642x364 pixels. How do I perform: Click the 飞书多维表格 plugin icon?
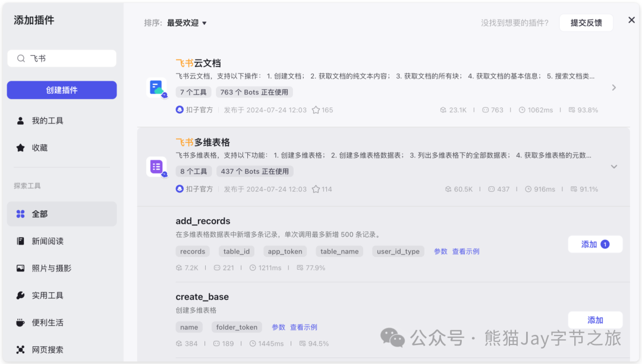[157, 167]
